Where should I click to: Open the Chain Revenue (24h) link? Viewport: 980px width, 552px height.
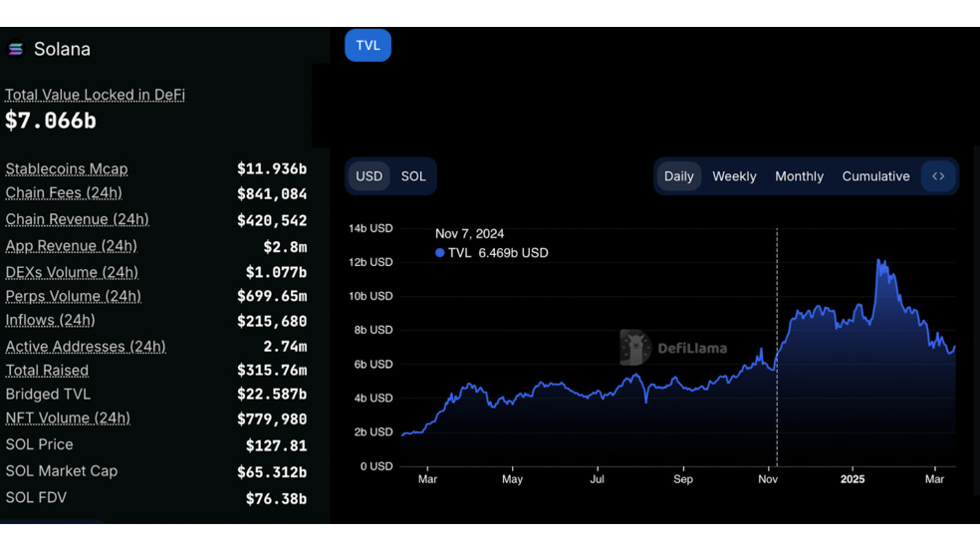(77, 219)
